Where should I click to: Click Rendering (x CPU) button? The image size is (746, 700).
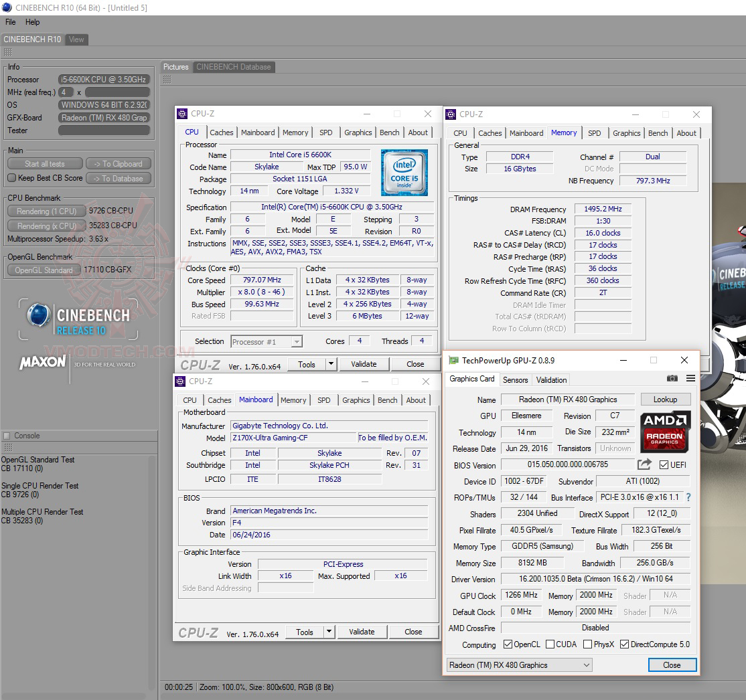(46, 226)
